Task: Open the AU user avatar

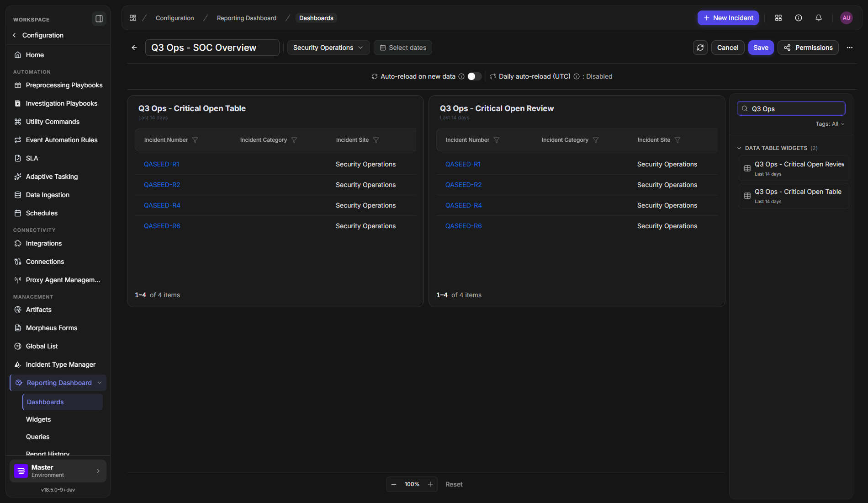Action: [847, 18]
